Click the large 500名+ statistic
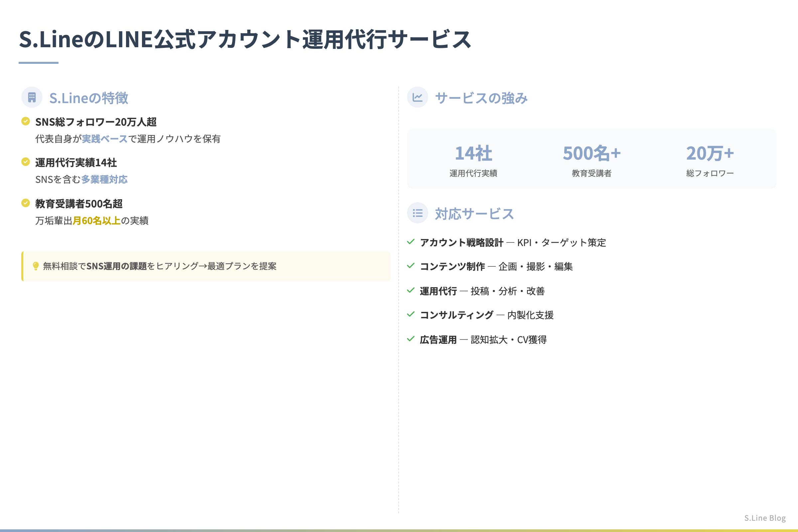The height and width of the screenshot is (532, 798). (x=592, y=153)
